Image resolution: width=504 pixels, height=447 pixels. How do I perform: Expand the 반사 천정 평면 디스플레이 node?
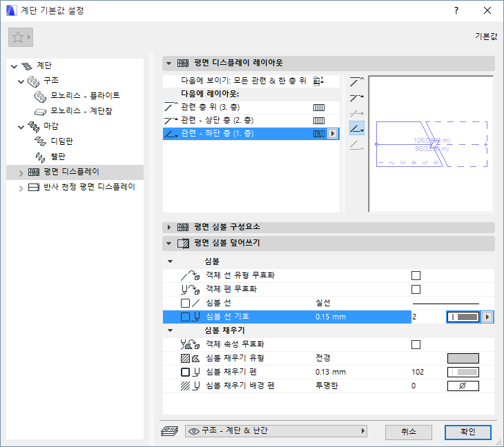click(x=21, y=188)
